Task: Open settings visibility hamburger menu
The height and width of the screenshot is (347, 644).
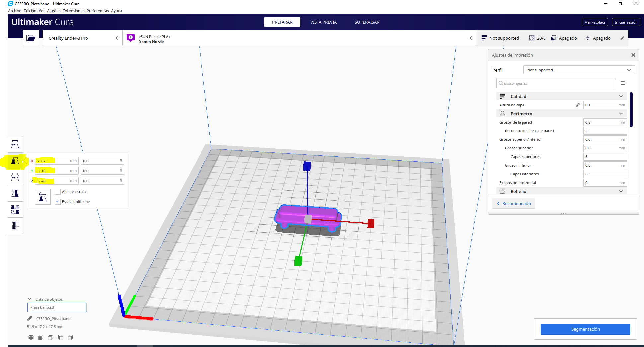Action: click(x=623, y=83)
